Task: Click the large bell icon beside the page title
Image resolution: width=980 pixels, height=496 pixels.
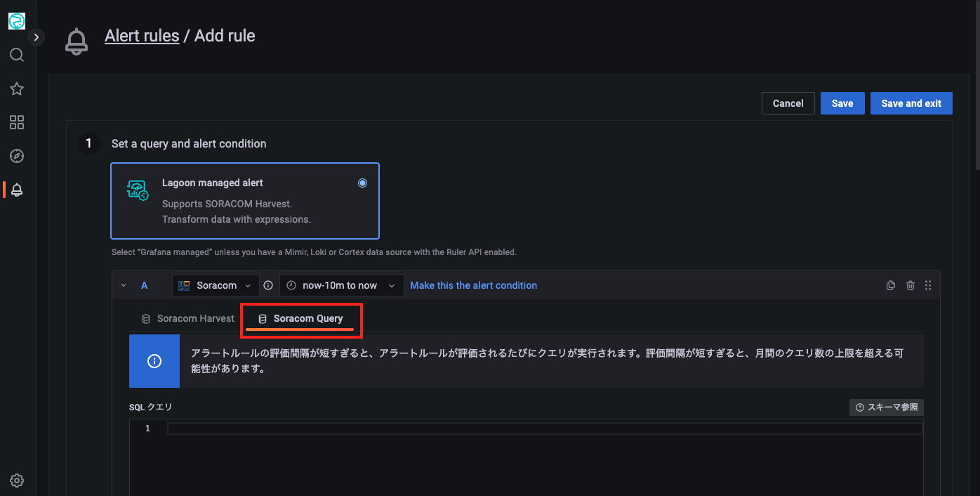Action: click(77, 41)
